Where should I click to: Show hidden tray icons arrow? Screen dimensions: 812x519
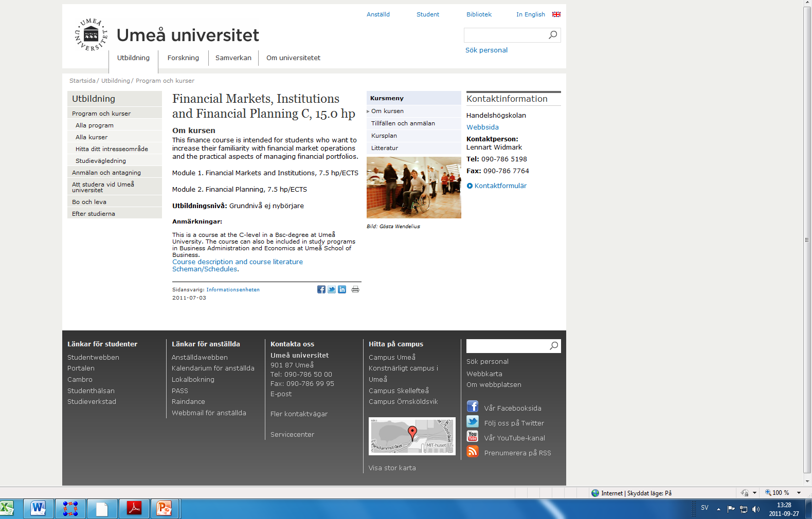718,509
